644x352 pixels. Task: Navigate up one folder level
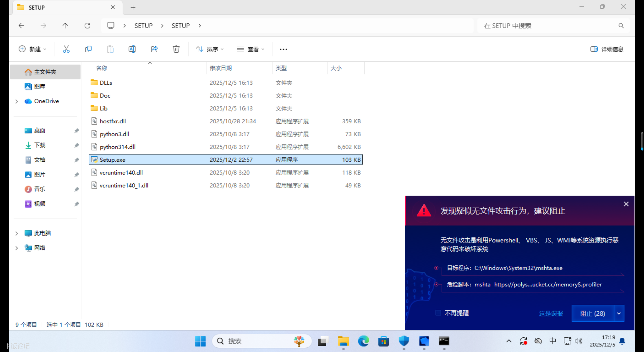[x=65, y=26]
